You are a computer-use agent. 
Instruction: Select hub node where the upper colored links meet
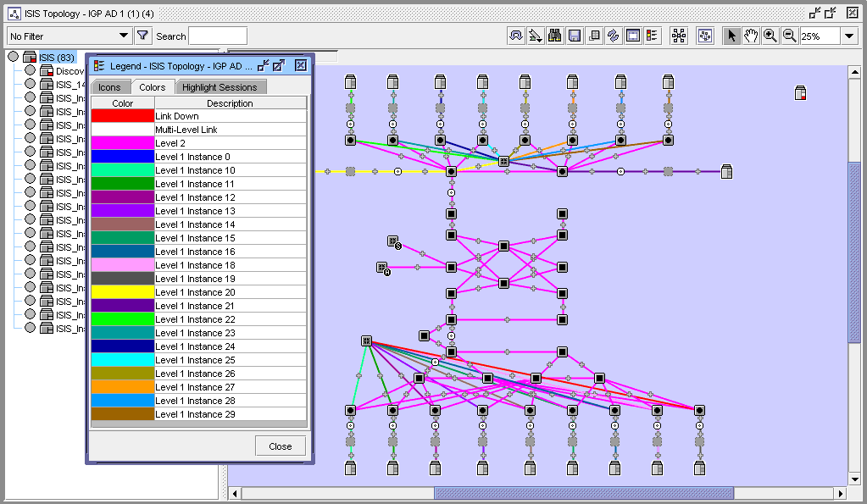[x=503, y=162]
